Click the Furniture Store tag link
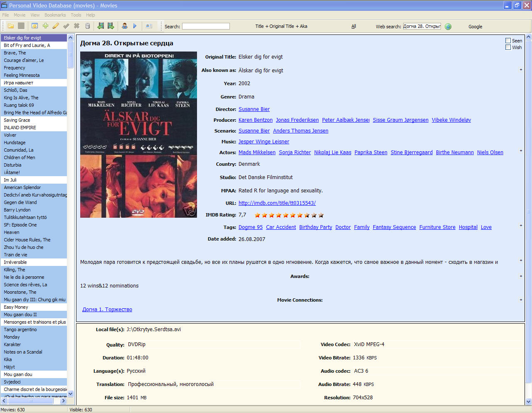 click(437, 227)
